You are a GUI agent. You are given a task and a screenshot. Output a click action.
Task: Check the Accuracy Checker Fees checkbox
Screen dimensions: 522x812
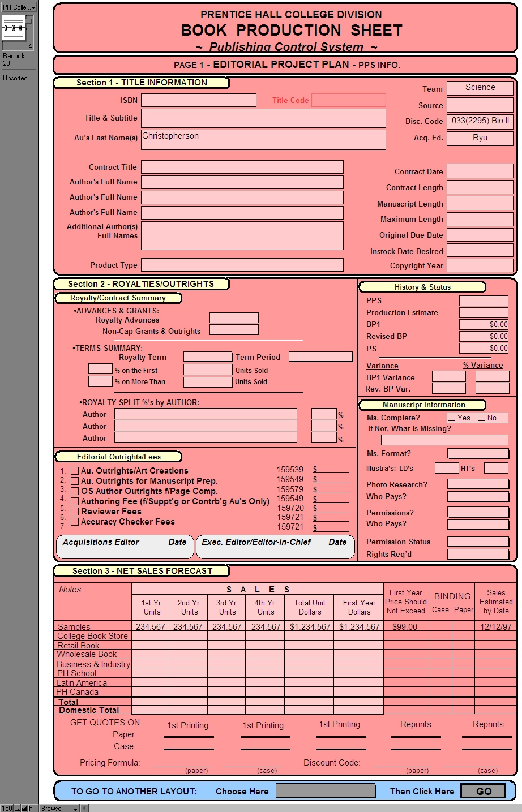[x=75, y=522]
